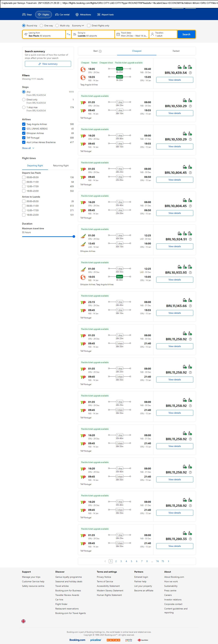Click the swap origin and destination arrows icon

coord(69,34)
